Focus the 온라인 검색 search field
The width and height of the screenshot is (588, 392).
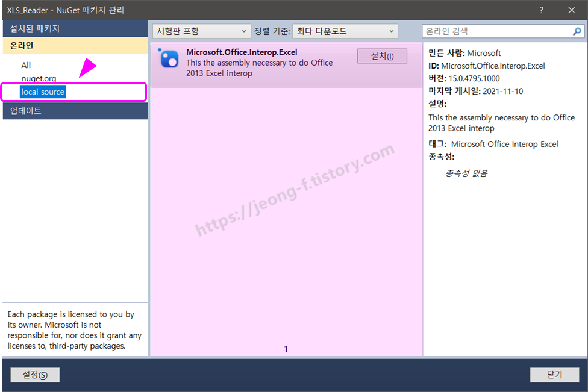pyautogui.click(x=497, y=31)
